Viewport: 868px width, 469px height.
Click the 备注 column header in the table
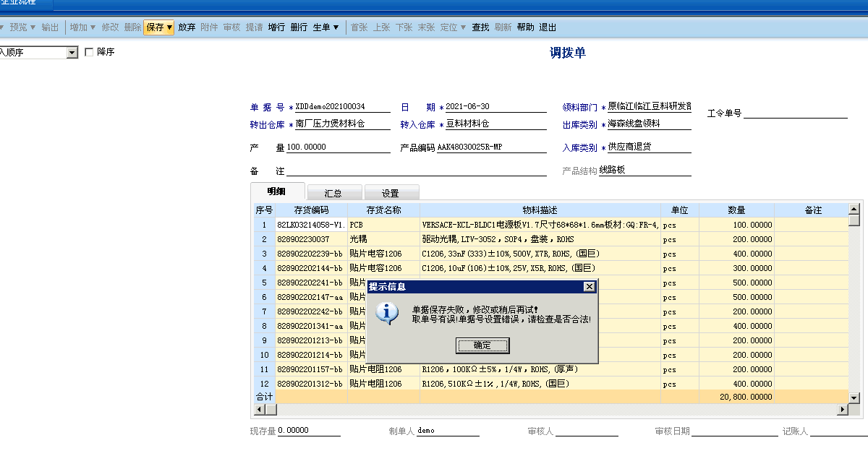[x=813, y=210]
